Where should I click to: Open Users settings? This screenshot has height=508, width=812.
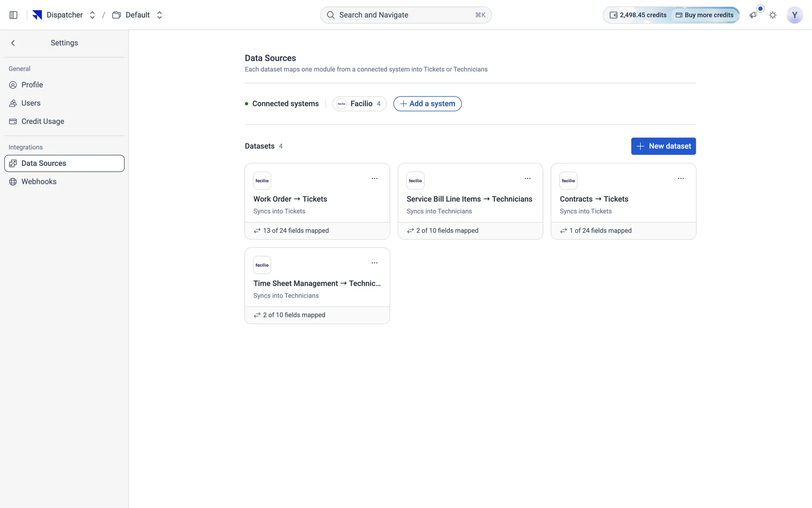(x=64, y=103)
